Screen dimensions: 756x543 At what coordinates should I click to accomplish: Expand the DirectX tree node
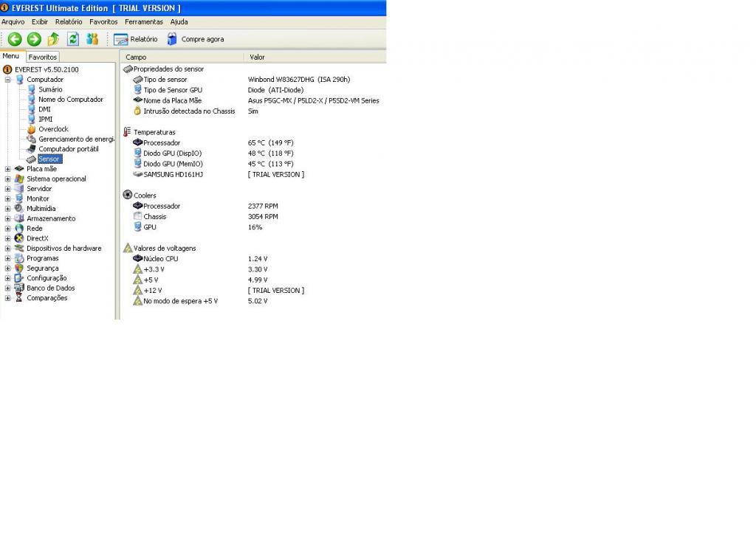point(7,238)
